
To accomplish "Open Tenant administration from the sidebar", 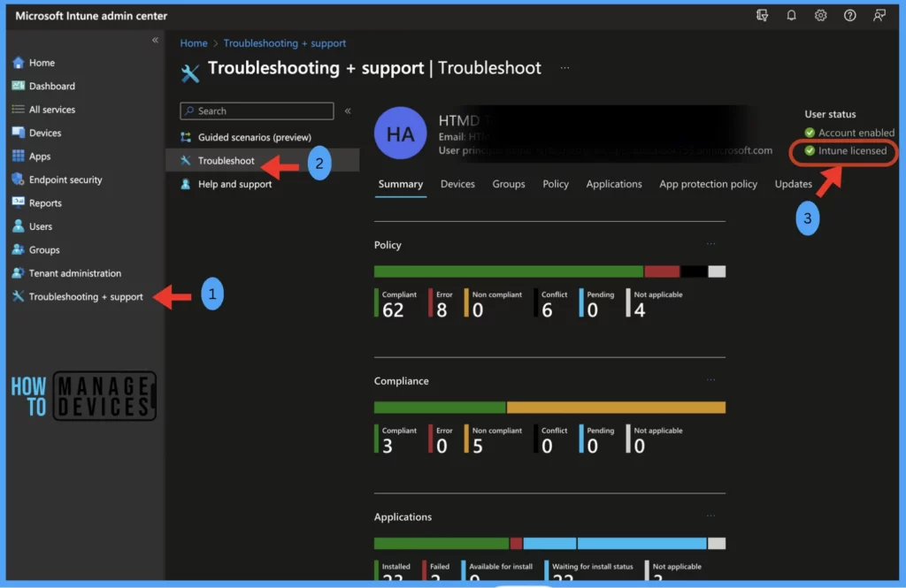I will (75, 273).
